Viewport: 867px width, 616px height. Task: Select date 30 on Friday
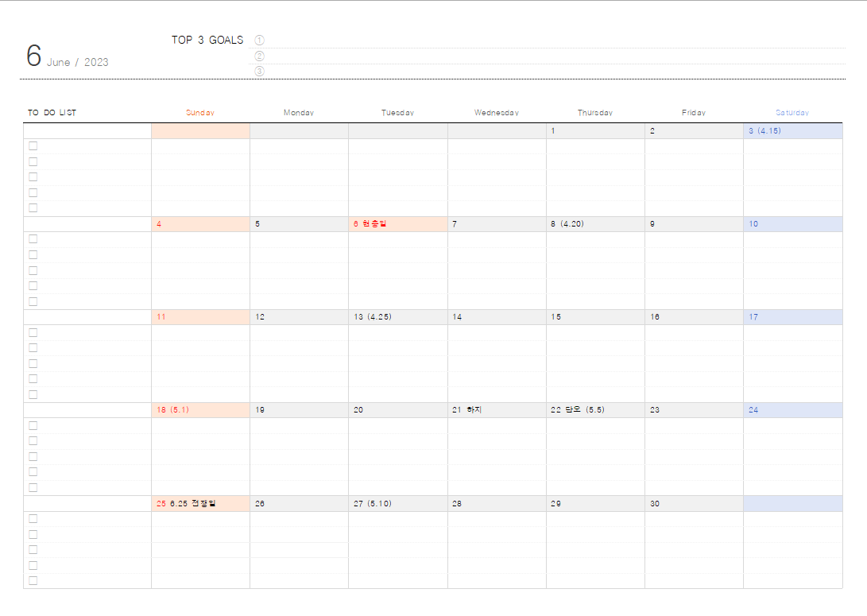point(694,503)
